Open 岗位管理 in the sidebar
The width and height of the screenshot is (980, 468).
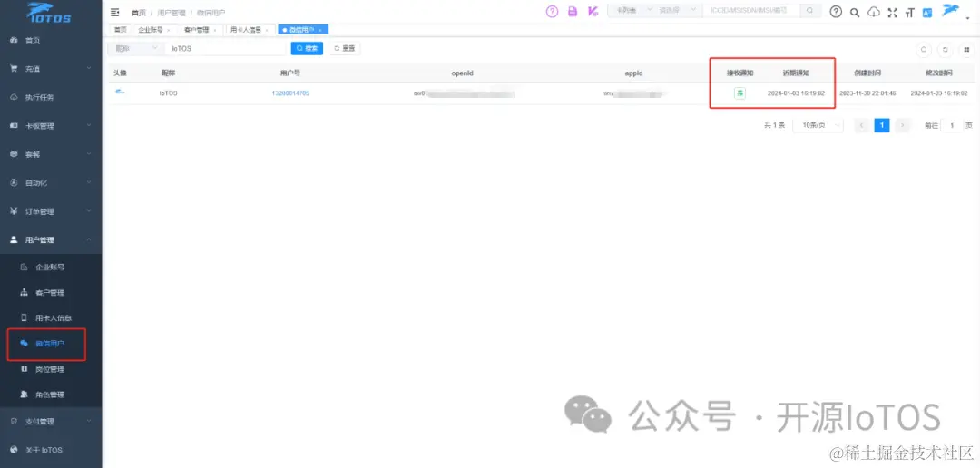[51, 369]
